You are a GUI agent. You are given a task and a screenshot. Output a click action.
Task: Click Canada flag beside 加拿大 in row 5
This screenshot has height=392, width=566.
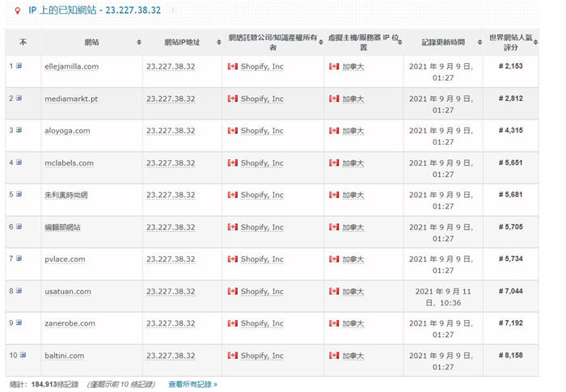pyautogui.click(x=334, y=195)
